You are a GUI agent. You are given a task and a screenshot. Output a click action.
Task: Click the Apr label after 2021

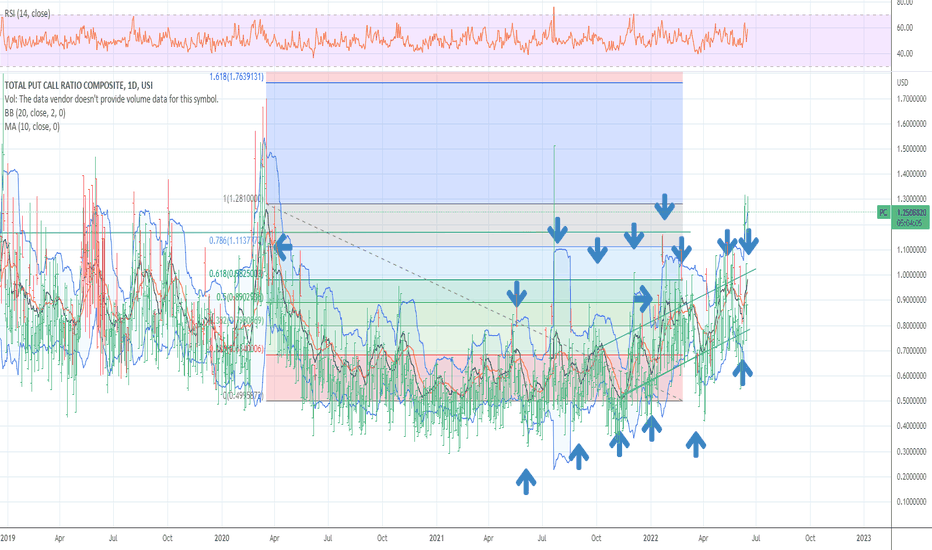[488, 538]
